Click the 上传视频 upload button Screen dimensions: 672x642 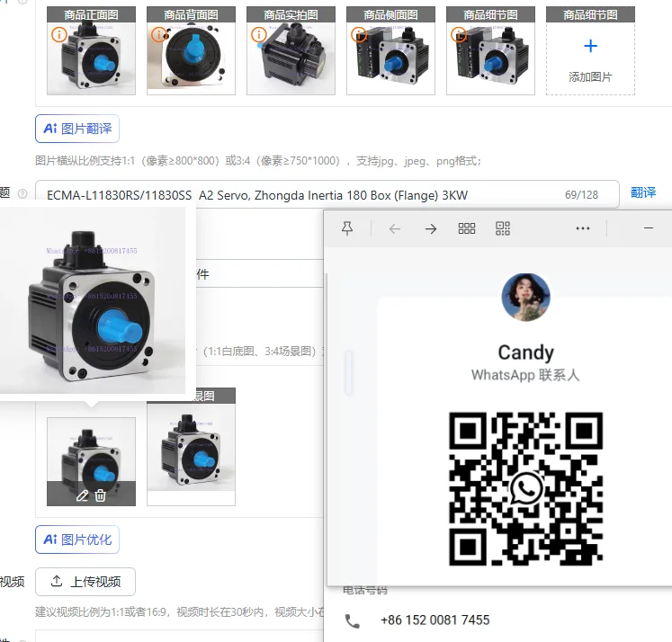(x=85, y=582)
